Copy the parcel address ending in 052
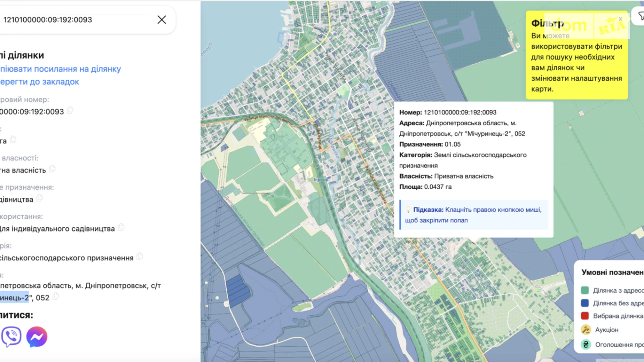 coord(56,297)
